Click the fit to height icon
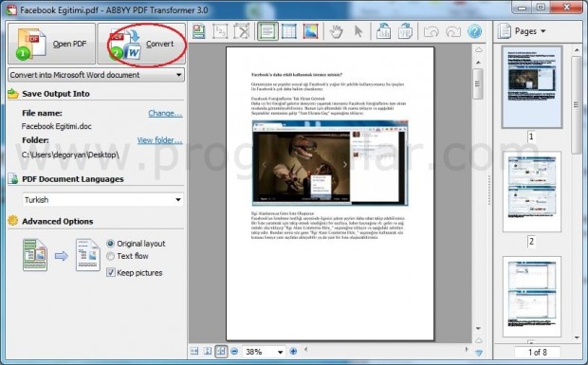This screenshot has width=588, height=365. (208, 351)
